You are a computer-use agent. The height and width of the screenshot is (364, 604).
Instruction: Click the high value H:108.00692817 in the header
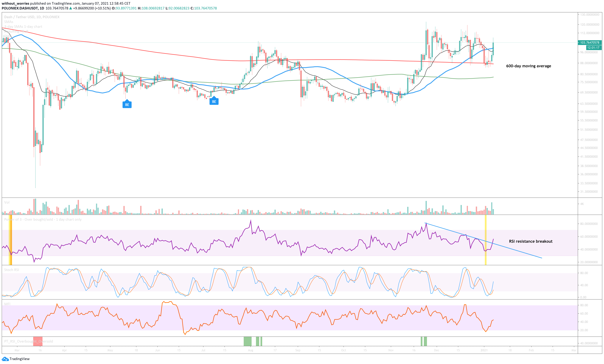[151, 8]
